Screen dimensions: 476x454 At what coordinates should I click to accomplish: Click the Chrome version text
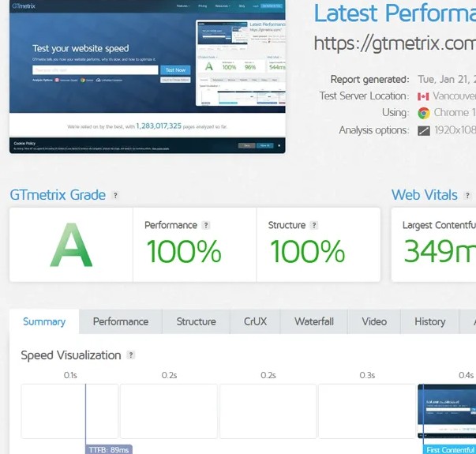point(455,113)
